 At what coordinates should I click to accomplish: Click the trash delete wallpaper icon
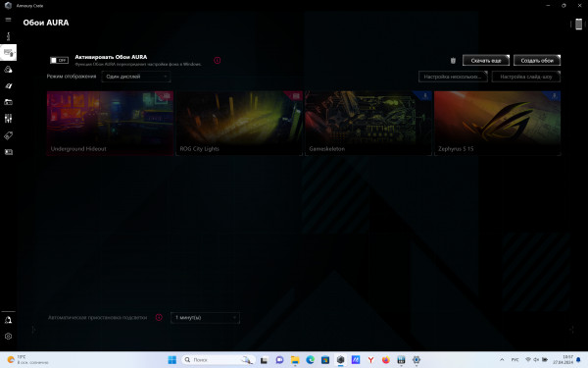coord(453,61)
